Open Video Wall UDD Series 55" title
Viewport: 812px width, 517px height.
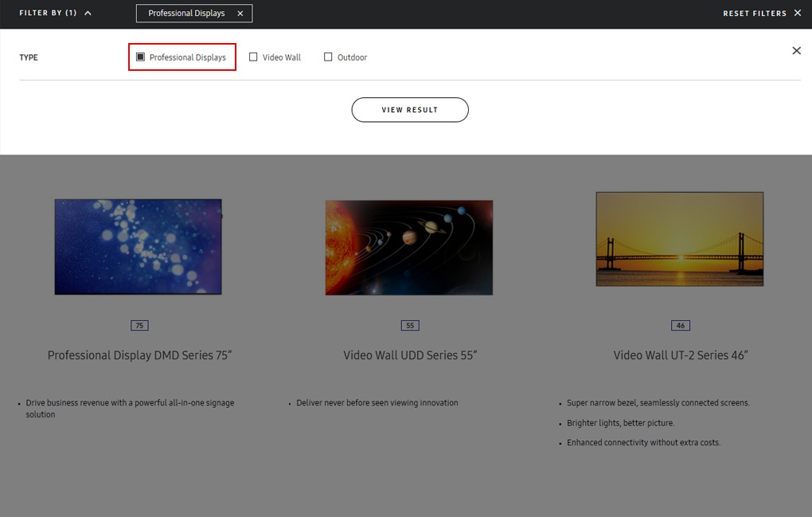tap(410, 355)
